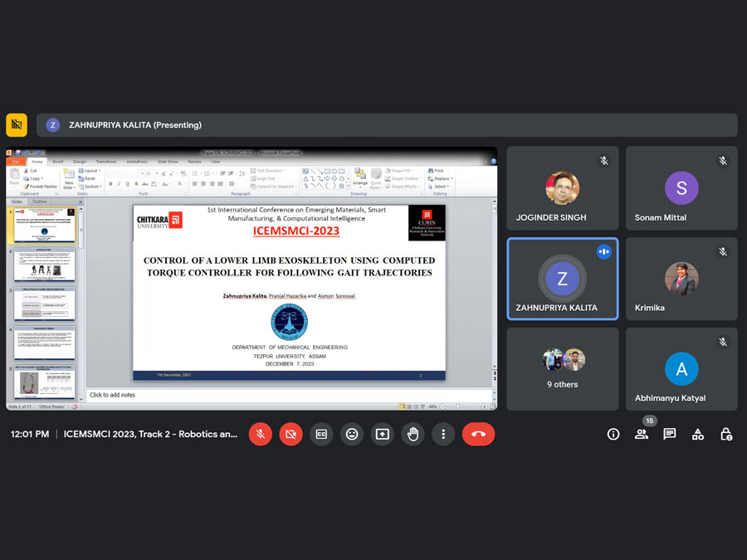Raise your hand
This screenshot has width=747, height=560.
coord(413,434)
